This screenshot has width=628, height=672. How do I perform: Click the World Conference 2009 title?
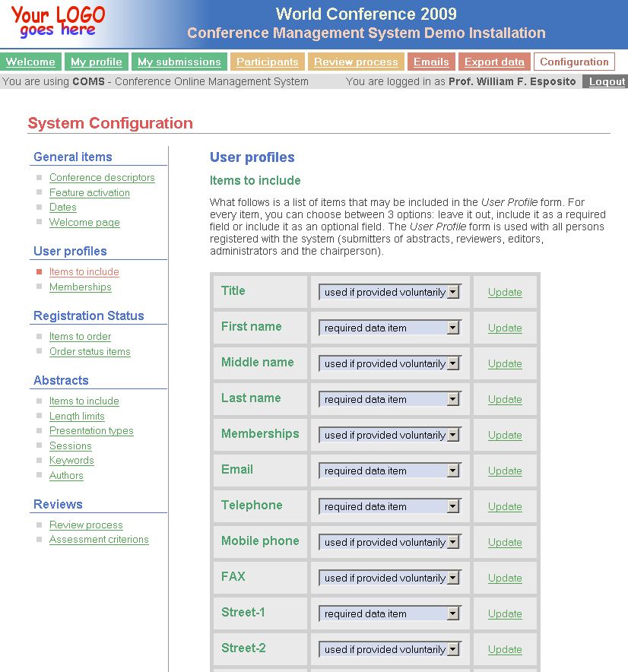[366, 14]
